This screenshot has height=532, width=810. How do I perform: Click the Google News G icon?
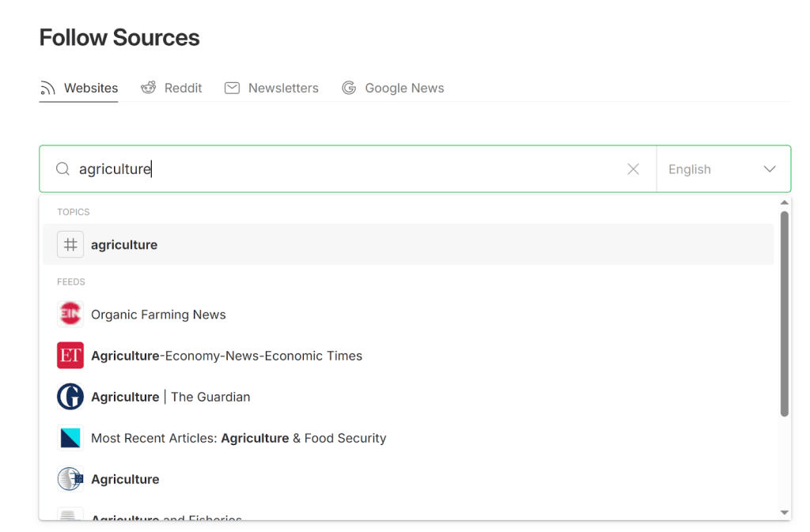click(349, 87)
